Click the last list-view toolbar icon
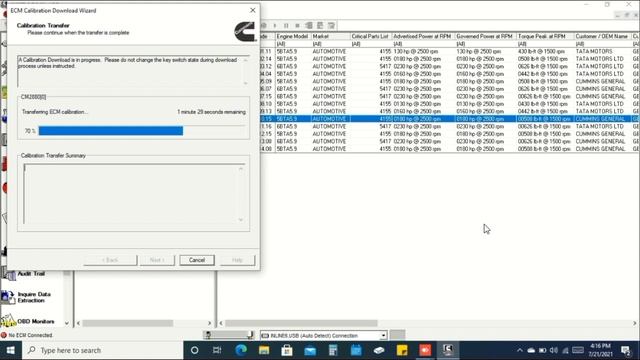The width and height of the screenshot is (640, 360). pos(331,25)
